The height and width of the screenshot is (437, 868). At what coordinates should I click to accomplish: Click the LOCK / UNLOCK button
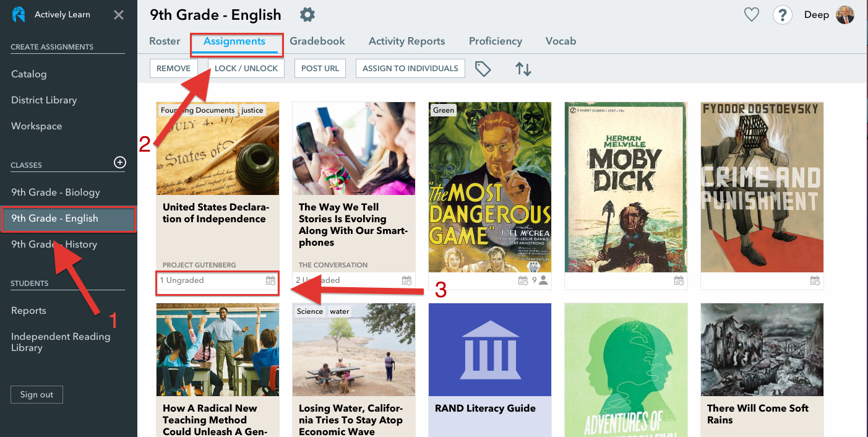(x=246, y=68)
